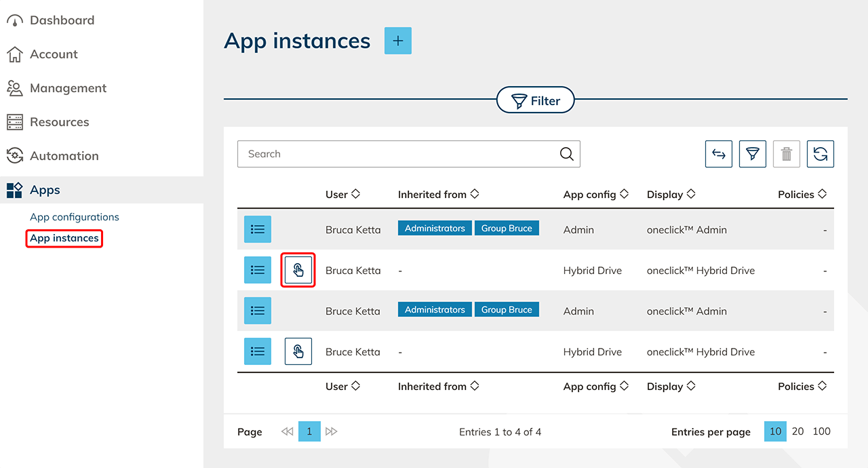Click the highlighted hand icon for Bruca Ketta
Screen dimensions: 868x468
pyautogui.click(x=298, y=270)
